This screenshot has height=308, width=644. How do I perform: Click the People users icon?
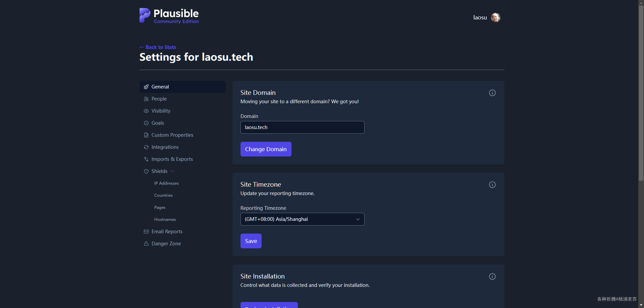[146, 99]
